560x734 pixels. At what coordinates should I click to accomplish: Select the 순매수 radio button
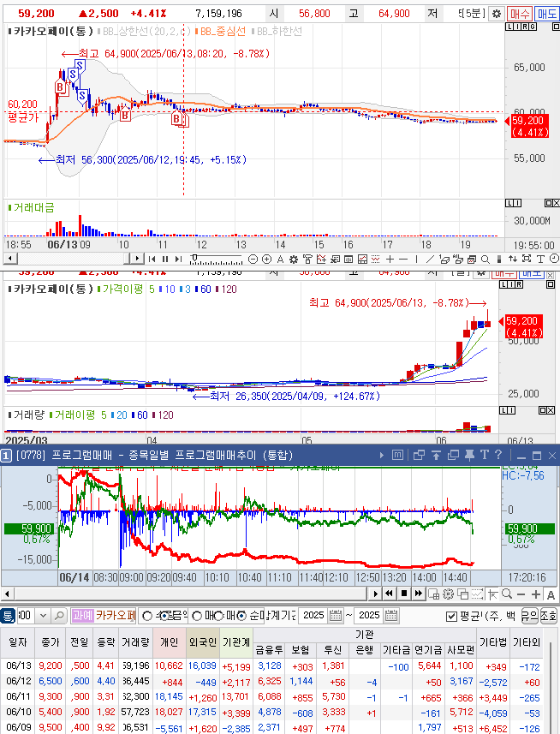241,616
